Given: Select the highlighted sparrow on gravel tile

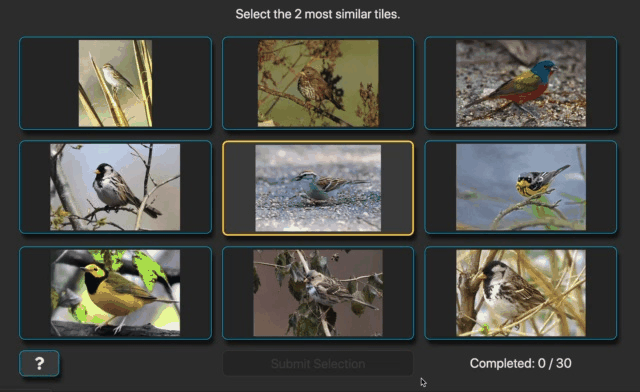Looking at the screenshot, I should (x=318, y=188).
